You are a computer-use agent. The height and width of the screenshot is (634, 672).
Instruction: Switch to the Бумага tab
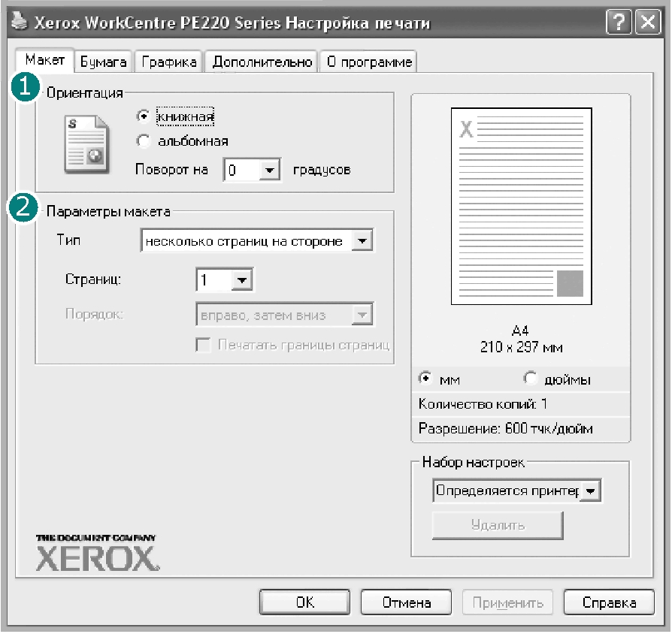tap(103, 62)
